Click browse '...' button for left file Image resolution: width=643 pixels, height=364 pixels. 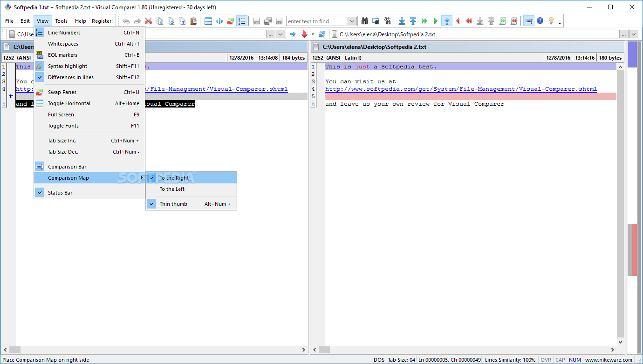tap(271, 34)
